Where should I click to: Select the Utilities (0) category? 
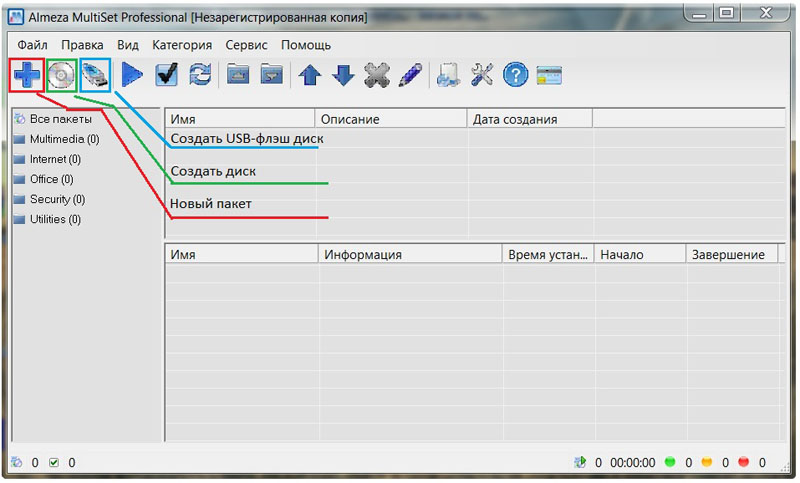tap(47, 219)
